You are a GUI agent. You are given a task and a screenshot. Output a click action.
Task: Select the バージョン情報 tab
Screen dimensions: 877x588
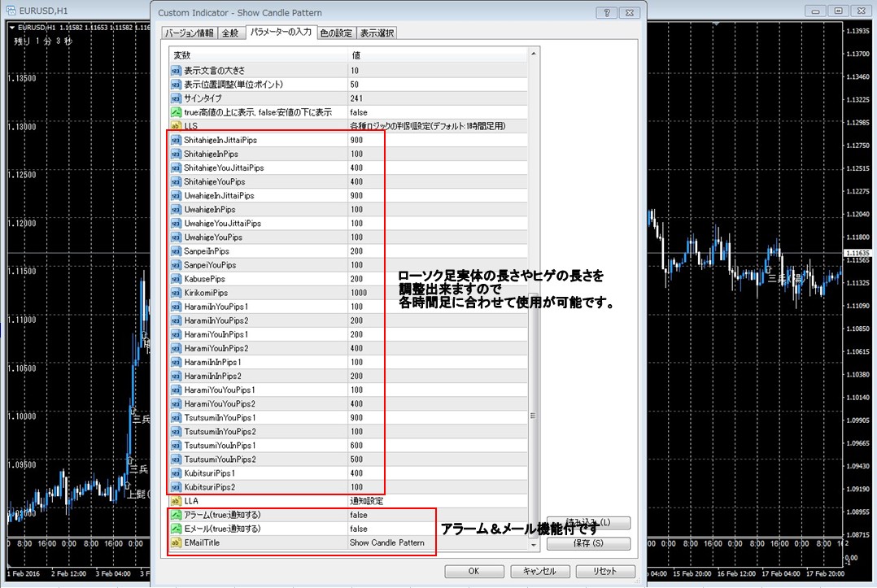(190, 33)
